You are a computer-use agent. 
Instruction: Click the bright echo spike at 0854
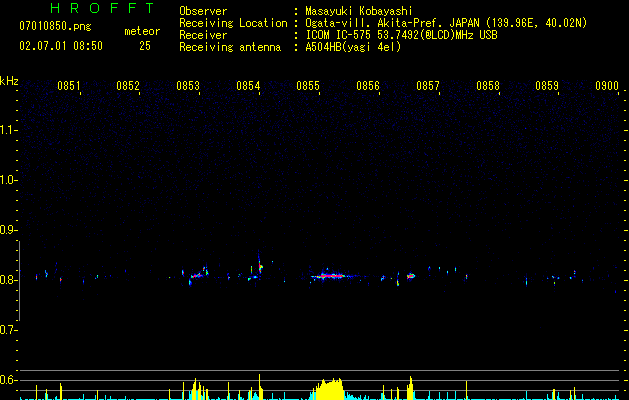pos(260,264)
